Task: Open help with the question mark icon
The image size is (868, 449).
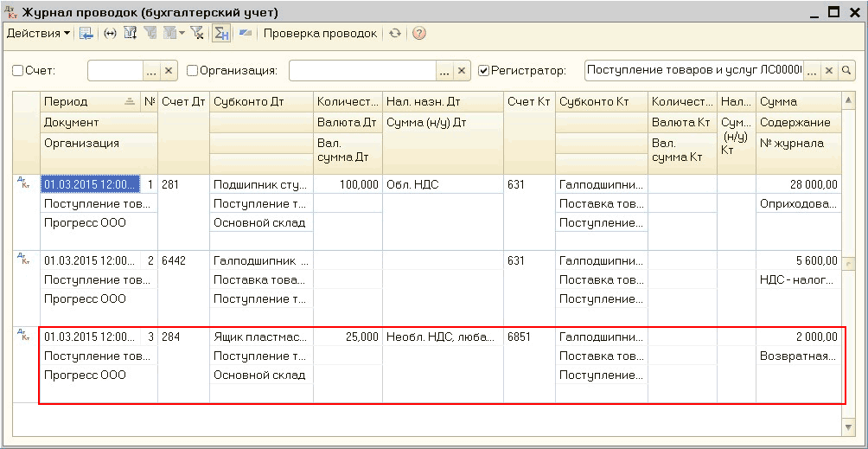Action: pyautogui.click(x=419, y=34)
